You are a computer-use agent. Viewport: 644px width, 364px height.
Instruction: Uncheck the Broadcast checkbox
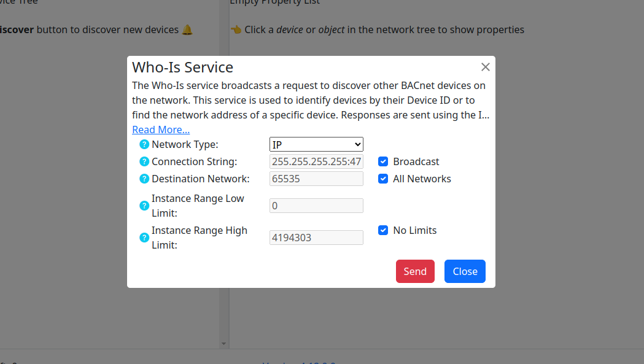[383, 161]
